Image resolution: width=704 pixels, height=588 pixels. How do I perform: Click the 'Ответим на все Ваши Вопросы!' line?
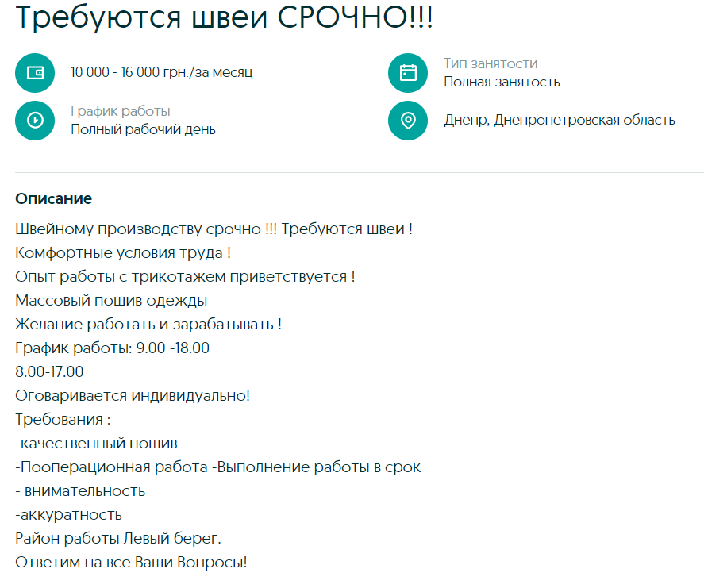[131, 563]
